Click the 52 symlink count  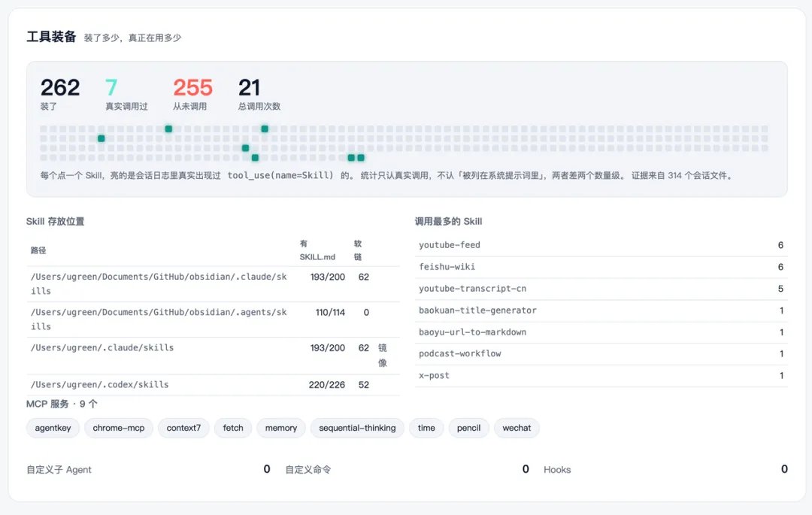[x=364, y=385]
